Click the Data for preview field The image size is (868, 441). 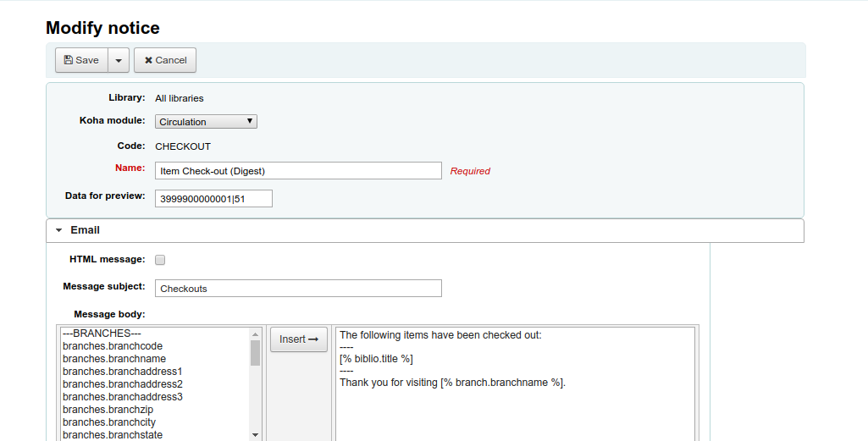213,198
